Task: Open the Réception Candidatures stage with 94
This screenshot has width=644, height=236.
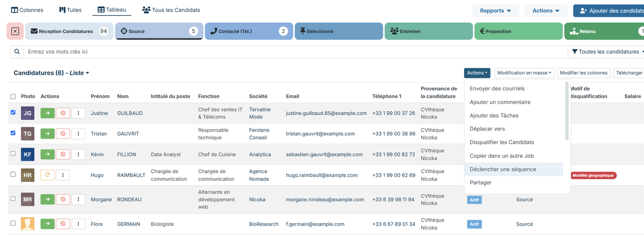Action: coord(69,31)
